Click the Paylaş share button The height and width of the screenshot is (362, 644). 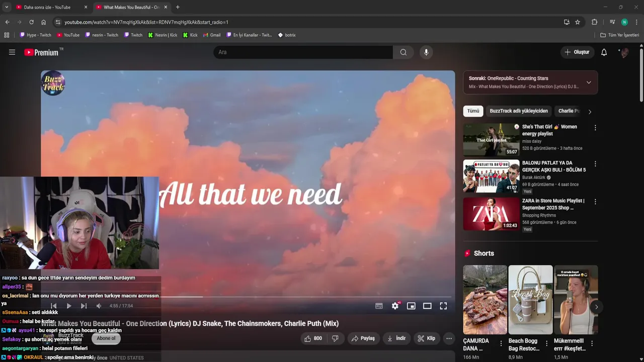(x=363, y=338)
